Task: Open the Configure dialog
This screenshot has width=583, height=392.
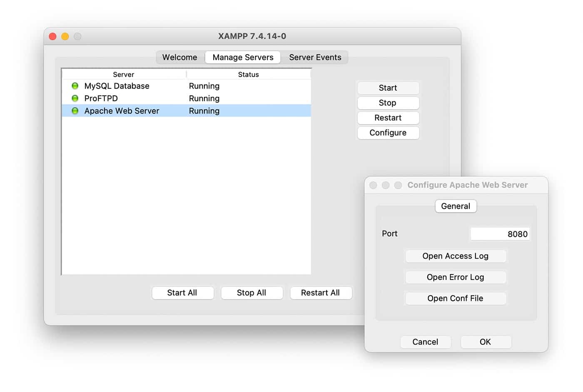Action: click(388, 133)
